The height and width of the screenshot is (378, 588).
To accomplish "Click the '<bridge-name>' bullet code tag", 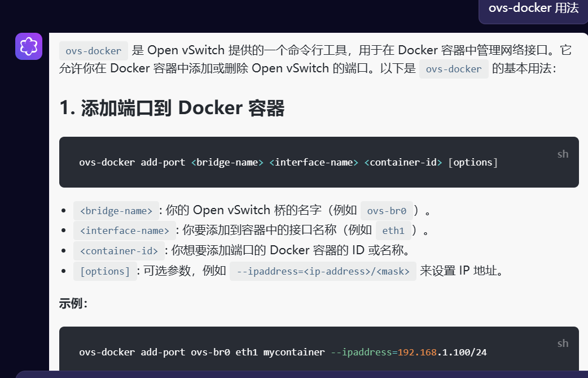I will 116,211.
